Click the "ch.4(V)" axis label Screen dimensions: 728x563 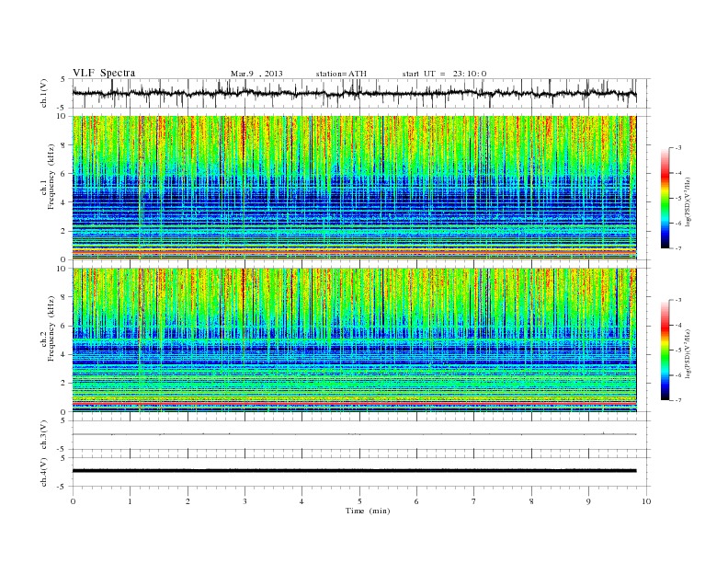(44, 472)
